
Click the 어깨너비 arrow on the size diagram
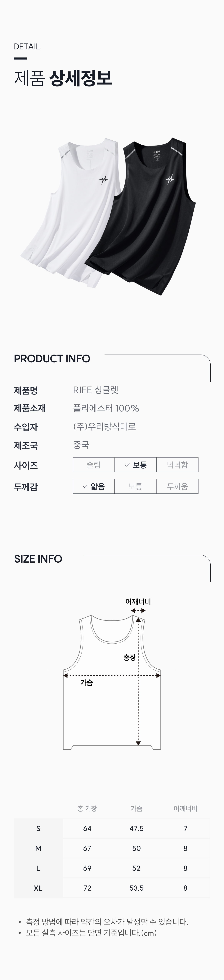point(138,611)
